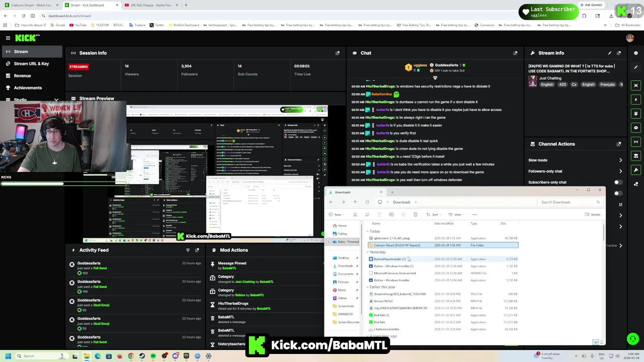This screenshot has width=644, height=362.
Task: Open Discord from the taskbar
Action: click(x=175, y=356)
